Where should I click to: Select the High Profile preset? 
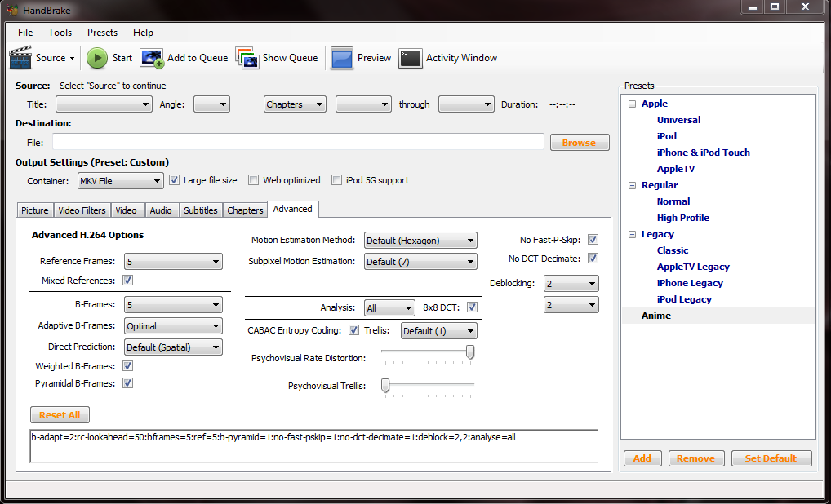682,218
